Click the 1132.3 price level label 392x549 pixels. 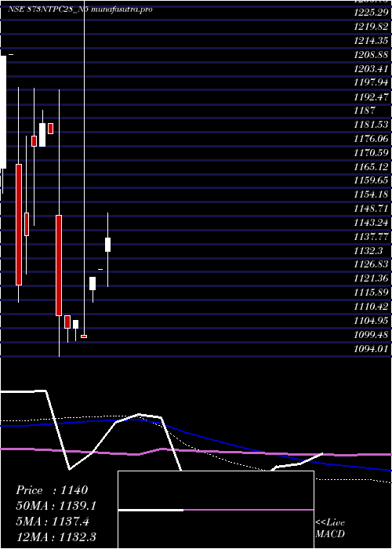click(368, 250)
